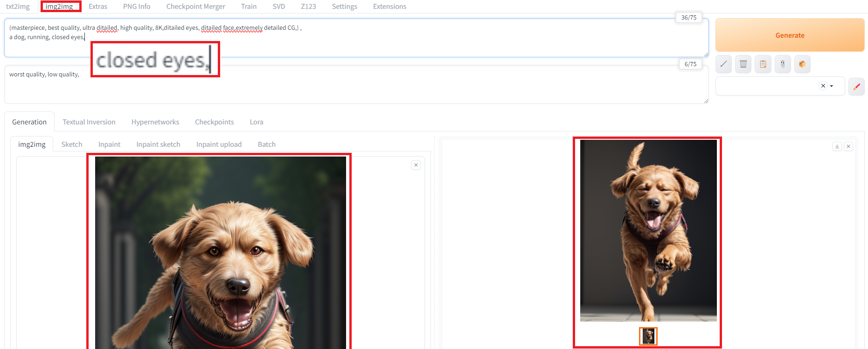Open the paintbrush edit styles button
Image resolution: width=868 pixels, height=349 pixels.
[x=856, y=86]
